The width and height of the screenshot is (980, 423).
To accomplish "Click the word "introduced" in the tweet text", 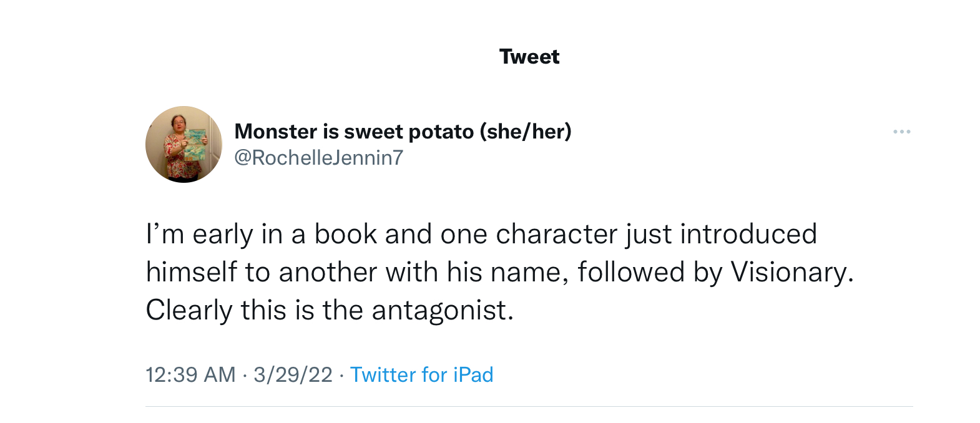I will pos(748,235).
